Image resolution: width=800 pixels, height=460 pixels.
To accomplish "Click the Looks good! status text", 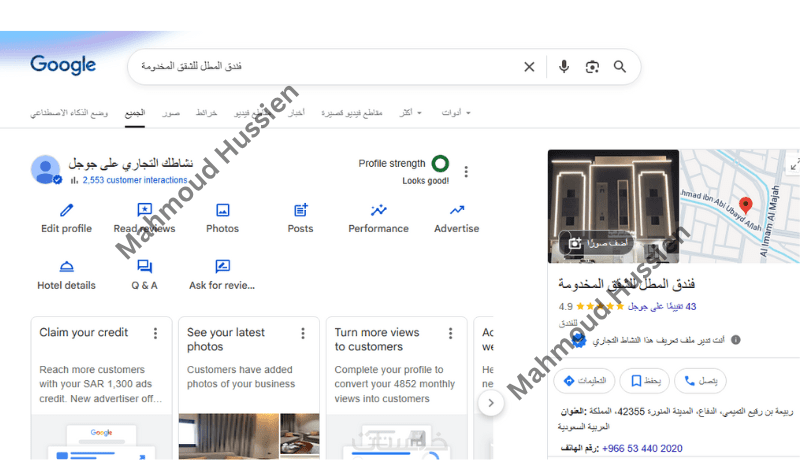I will pyautogui.click(x=426, y=181).
